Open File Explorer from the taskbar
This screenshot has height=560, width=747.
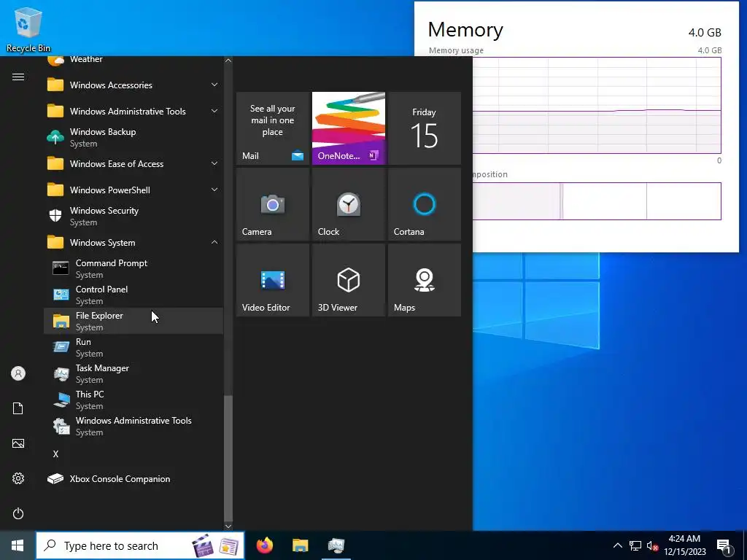click(x=300, y=545)
